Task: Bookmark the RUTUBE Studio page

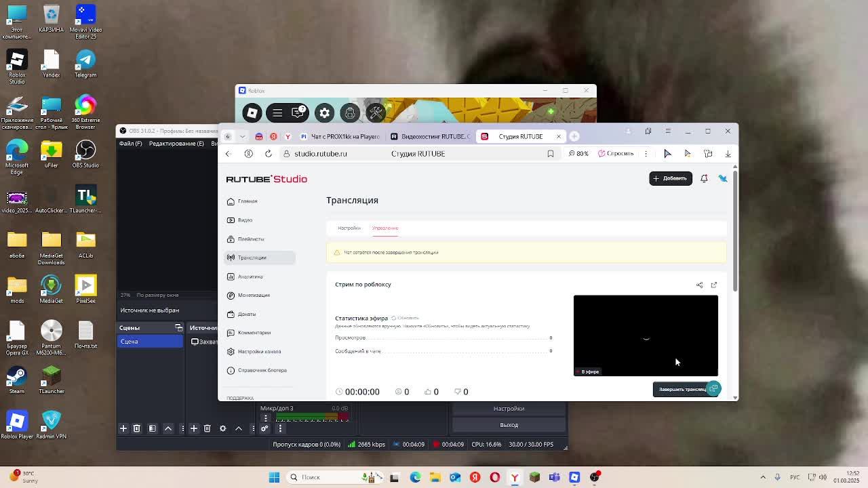Action: click(551, 154)
